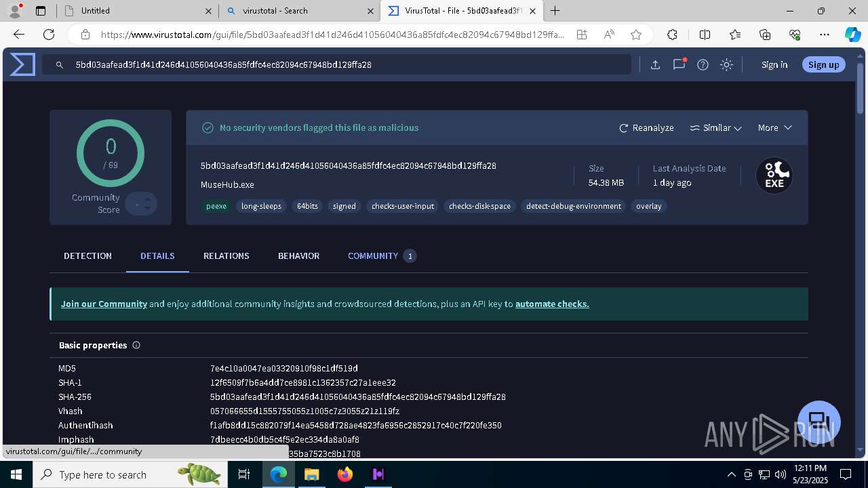Expand the More dropdown
The image size is (868, 488).
[x=774, y=127]
